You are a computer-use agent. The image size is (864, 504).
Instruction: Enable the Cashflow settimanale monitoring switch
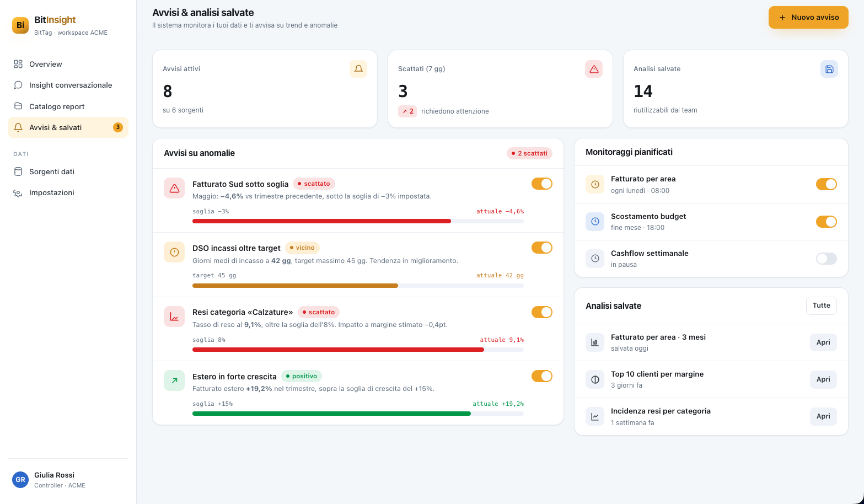tap(827, 259)
